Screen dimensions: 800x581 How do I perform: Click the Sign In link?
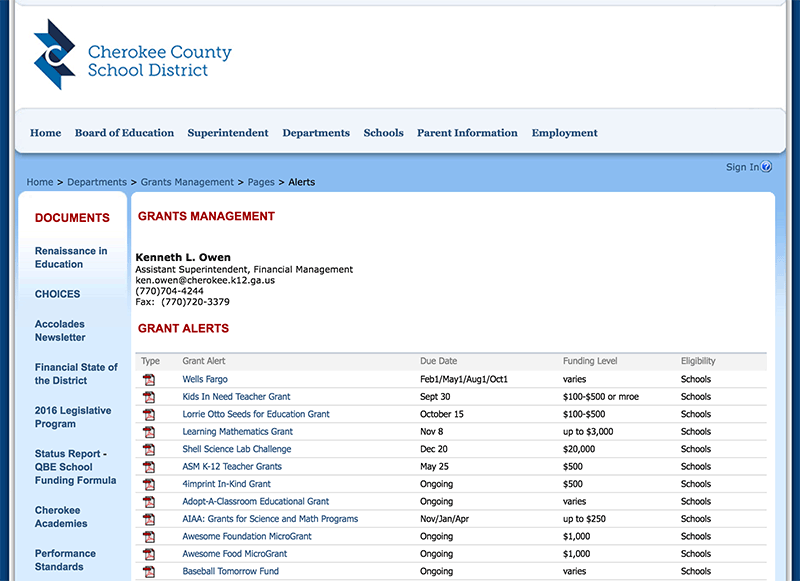pos(741,167)
